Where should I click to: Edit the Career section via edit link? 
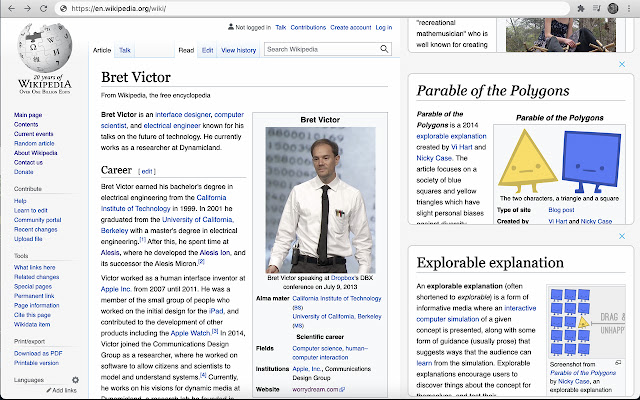coord(147,171)
